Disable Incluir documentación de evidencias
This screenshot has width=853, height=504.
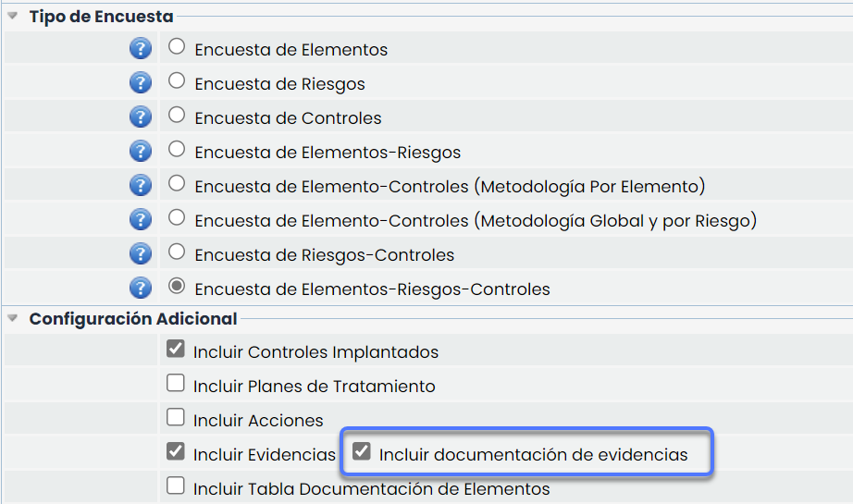tap(362, 452)
